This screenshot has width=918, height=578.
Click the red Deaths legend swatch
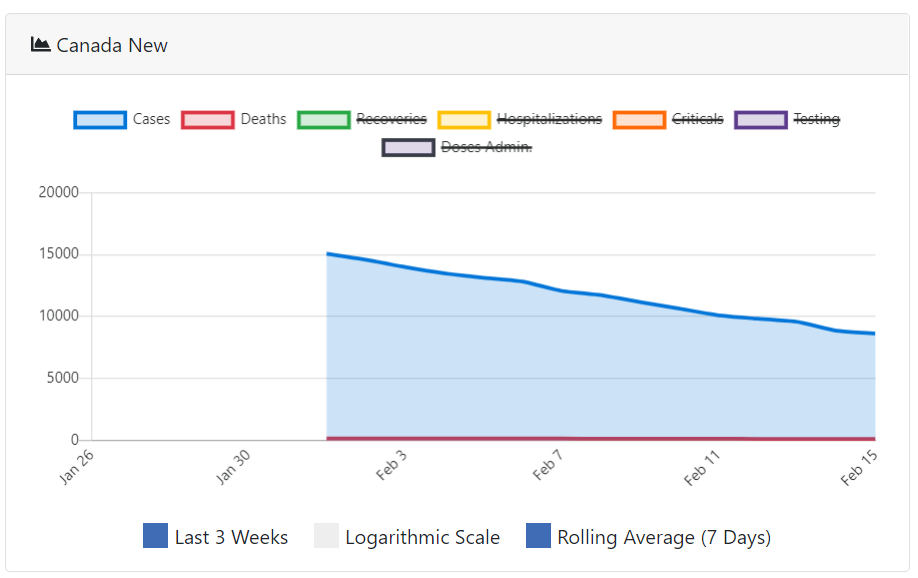[x=207, y=119]
